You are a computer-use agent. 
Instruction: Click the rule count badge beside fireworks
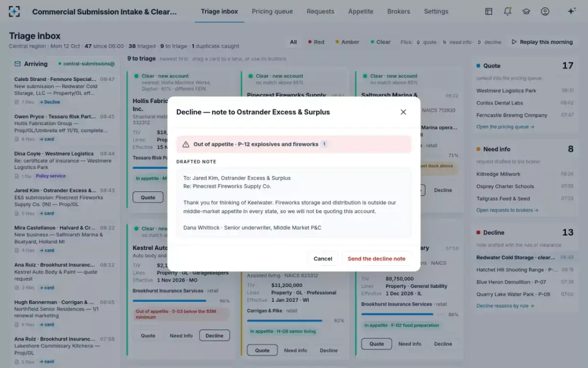324,144
